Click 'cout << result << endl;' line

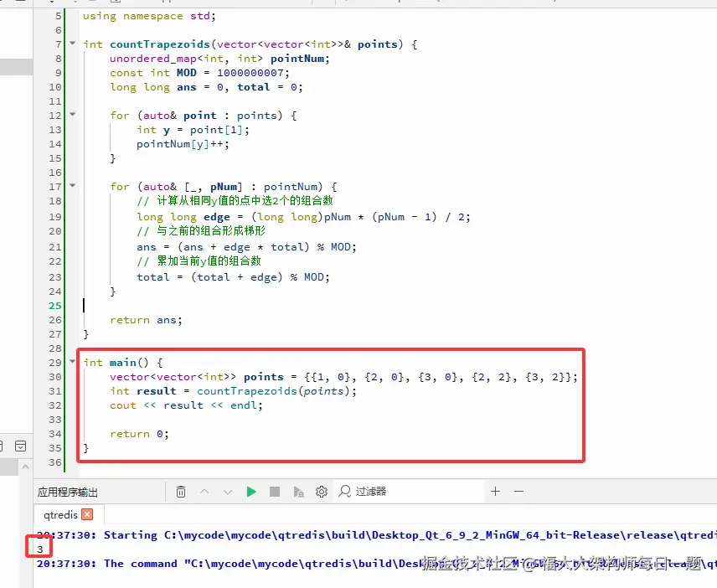tap(186, 405)
